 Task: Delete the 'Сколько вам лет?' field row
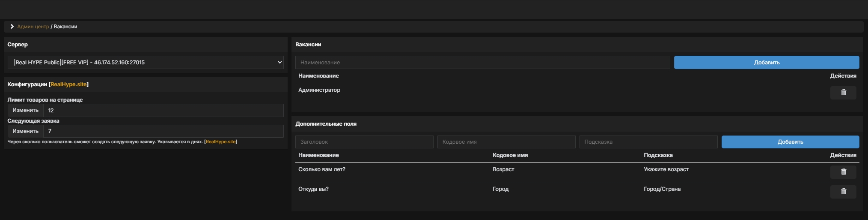coord(843,172)
